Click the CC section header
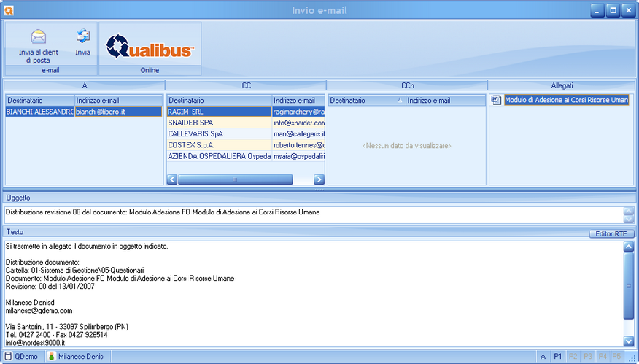The width and height of the screenshot is (639, 364). coord(246,85)
